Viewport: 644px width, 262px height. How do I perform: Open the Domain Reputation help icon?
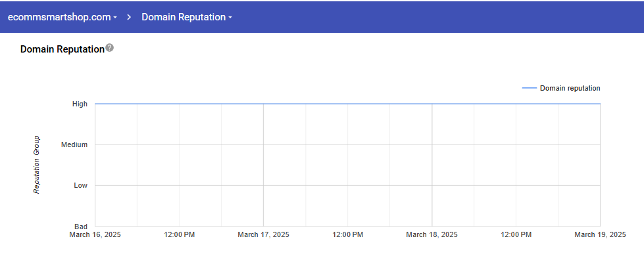(109, 48)
